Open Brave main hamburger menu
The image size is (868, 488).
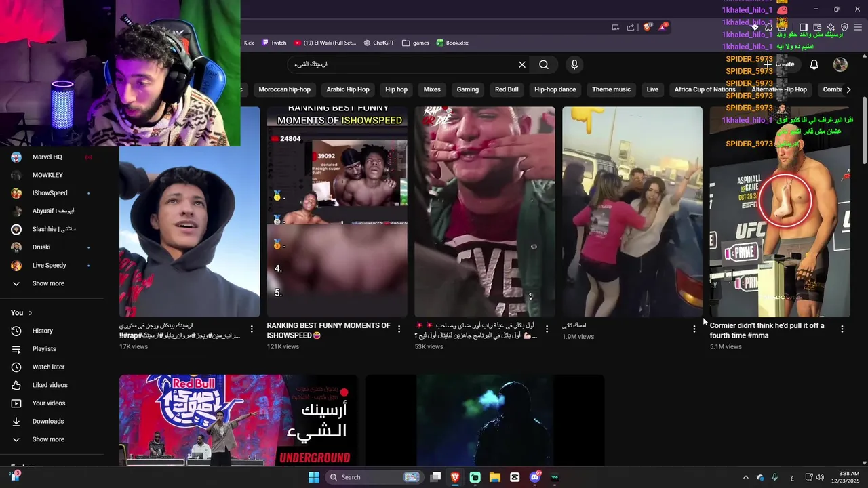tap(858, 27)
